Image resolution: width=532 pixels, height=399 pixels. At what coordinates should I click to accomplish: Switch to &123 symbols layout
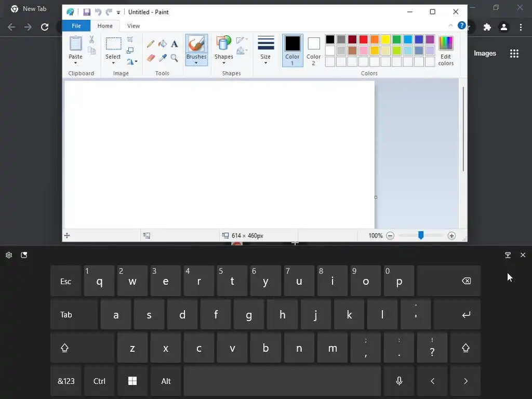coord(66,381)
